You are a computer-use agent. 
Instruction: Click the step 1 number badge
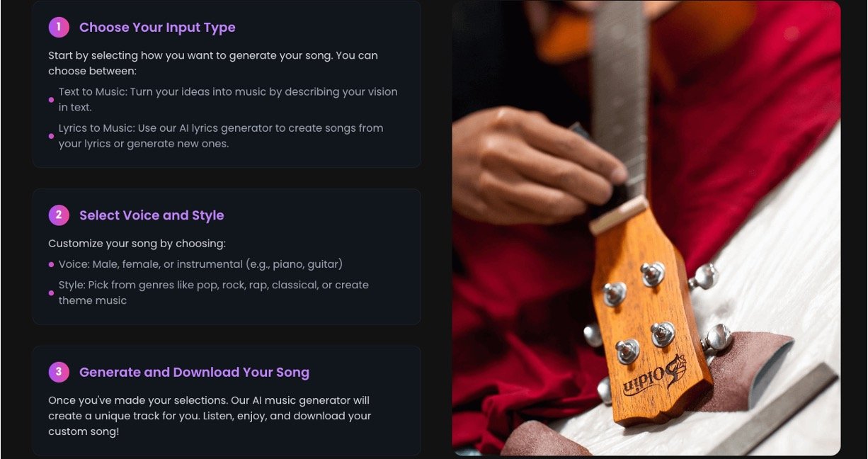pos(59,28)
